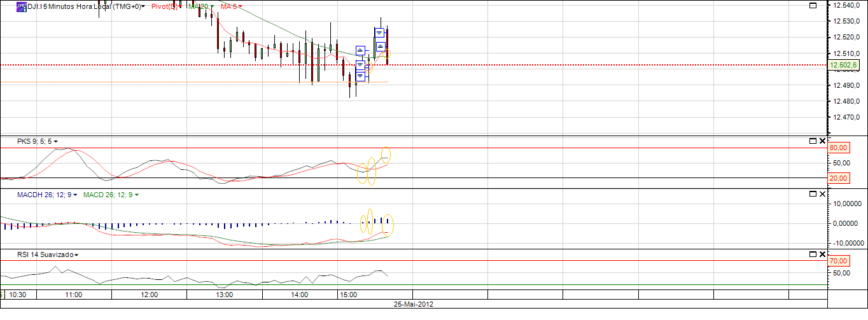Open the RSI 14 Suavizado dropdown

(x=76, y=255)
